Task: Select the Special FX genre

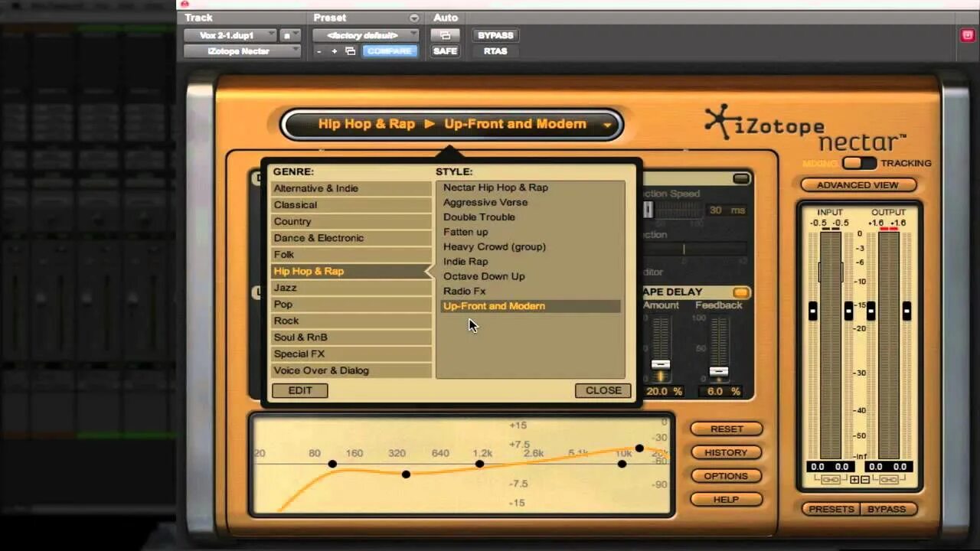Action: (351, 354)
